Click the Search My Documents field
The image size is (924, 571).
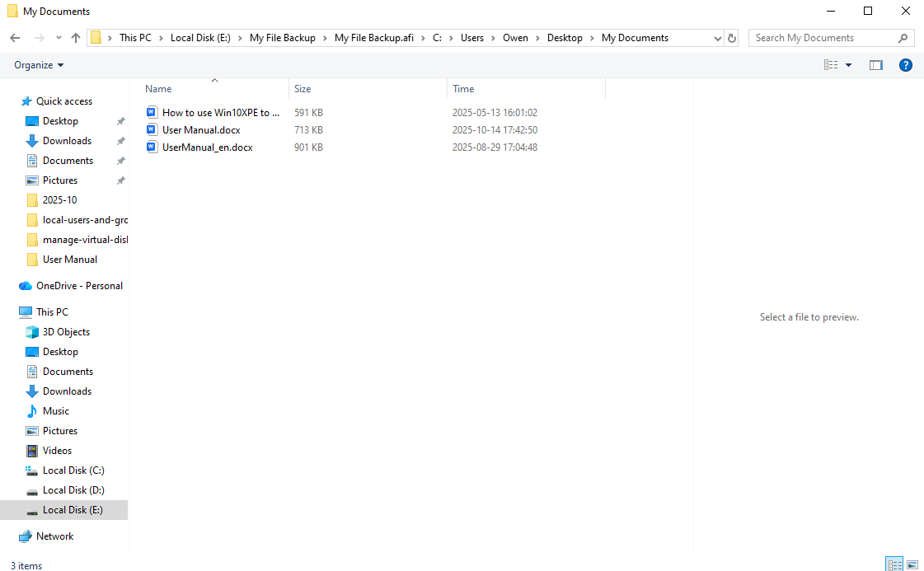(824, 38)
